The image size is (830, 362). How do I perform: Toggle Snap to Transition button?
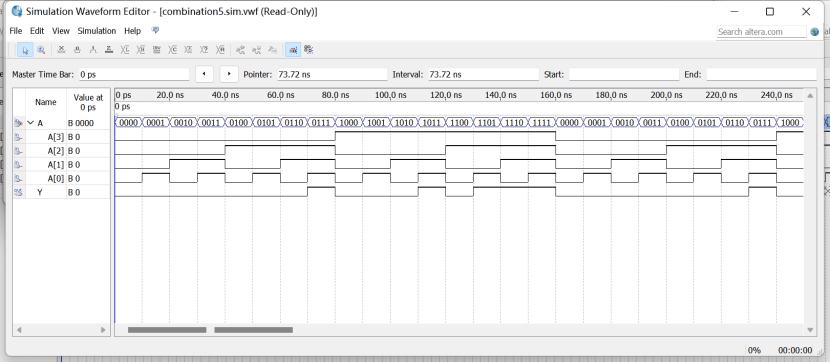tap(309, 50)
